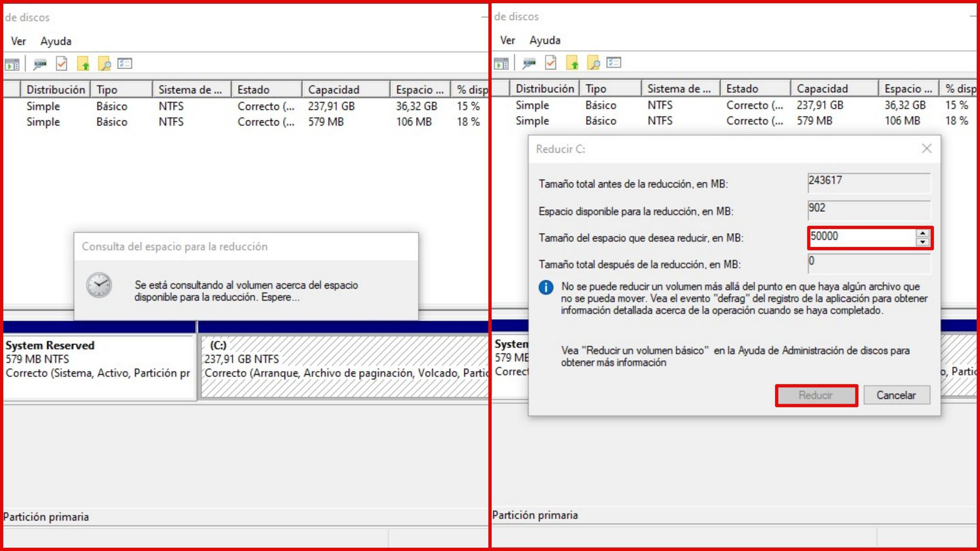Sort by Distribución column in right window
Screen dimensions: 980x551
click(545, 89)
